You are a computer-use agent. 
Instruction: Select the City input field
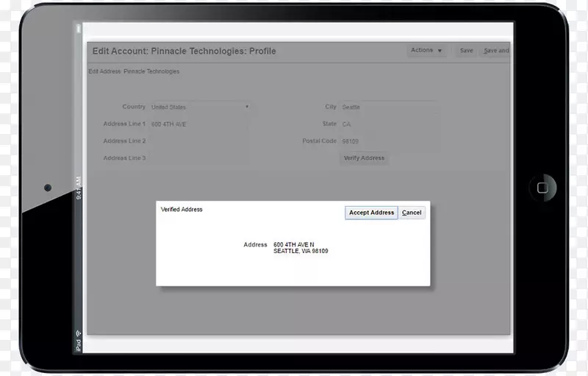click(389, 107)
